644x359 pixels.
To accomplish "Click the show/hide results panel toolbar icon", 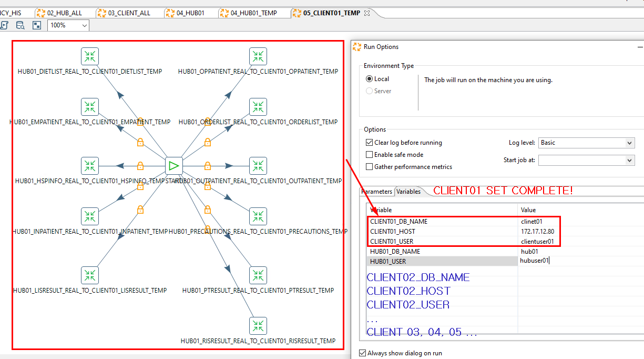I will click(36, 25).
